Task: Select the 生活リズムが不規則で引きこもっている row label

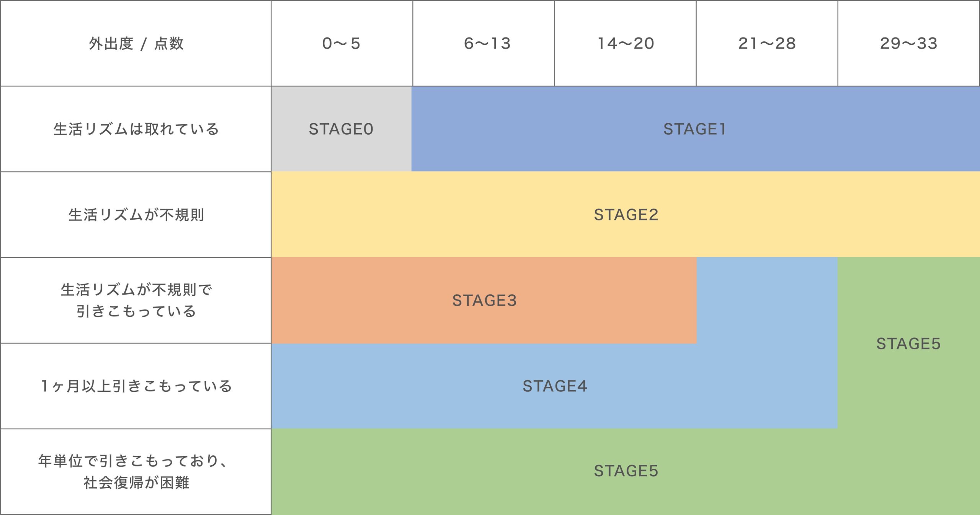Action: tap(136, 300)
